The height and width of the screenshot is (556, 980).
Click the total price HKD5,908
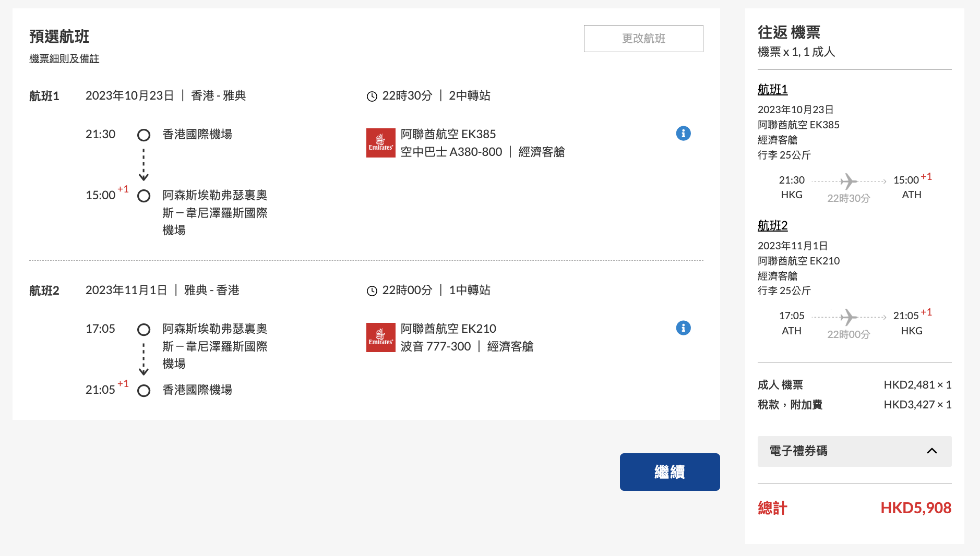pos(915,508)
